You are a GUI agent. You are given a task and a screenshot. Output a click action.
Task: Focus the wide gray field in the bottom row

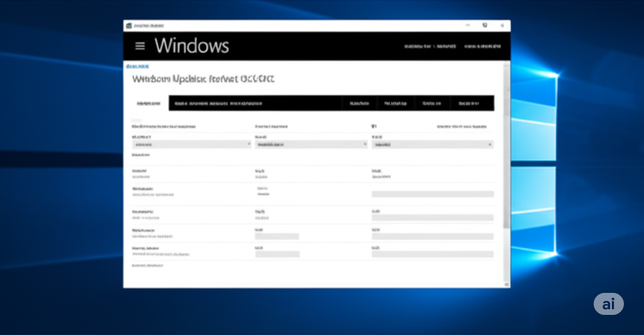coord(433,255)
